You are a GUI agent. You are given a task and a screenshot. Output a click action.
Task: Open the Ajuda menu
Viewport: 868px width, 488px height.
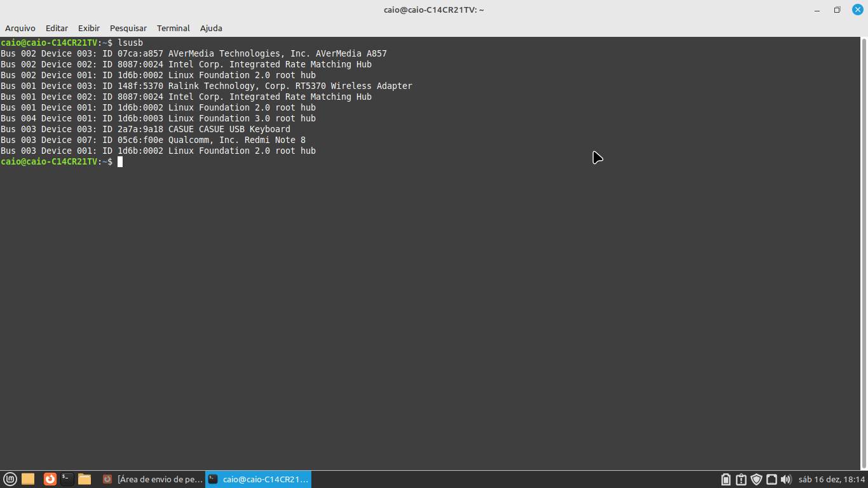tap(211, 28)
